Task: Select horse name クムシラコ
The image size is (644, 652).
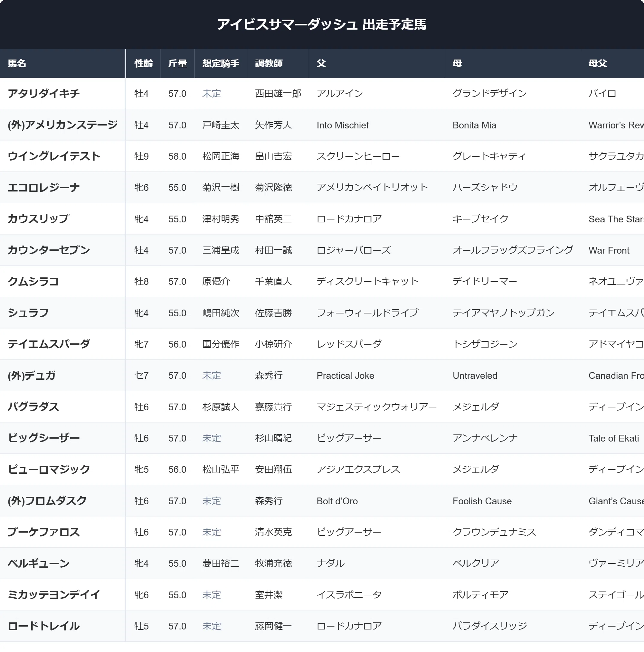Action: [x=33, y=282]
